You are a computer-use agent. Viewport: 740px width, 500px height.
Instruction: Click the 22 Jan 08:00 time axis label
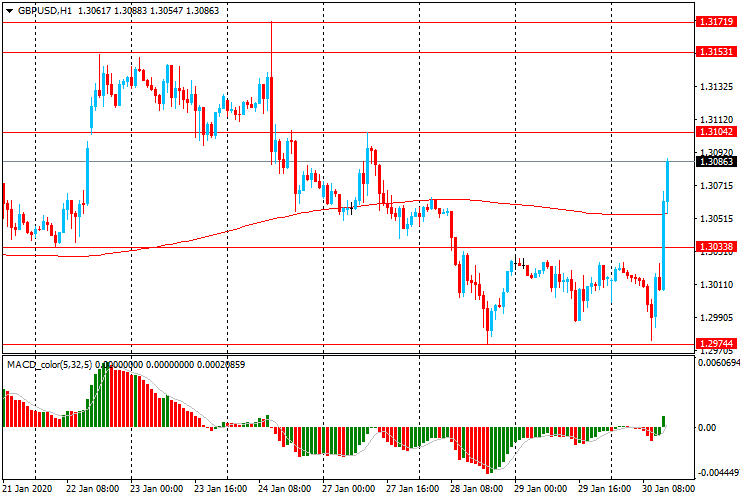[92, 488]
